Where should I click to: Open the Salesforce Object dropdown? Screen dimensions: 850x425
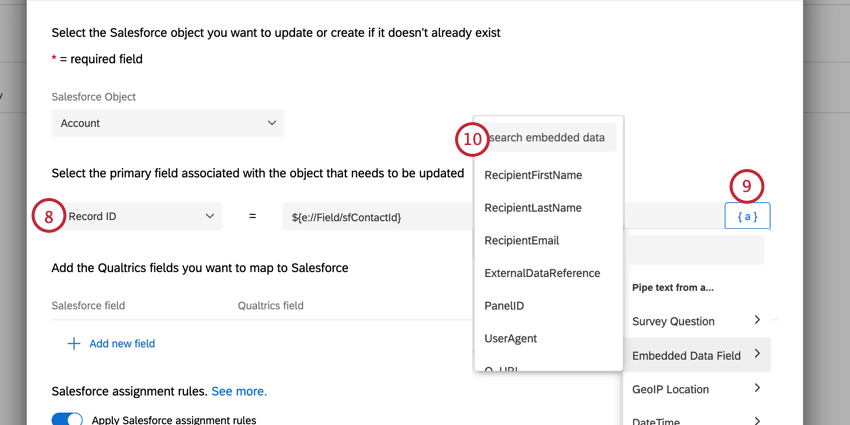click(168, 123)
